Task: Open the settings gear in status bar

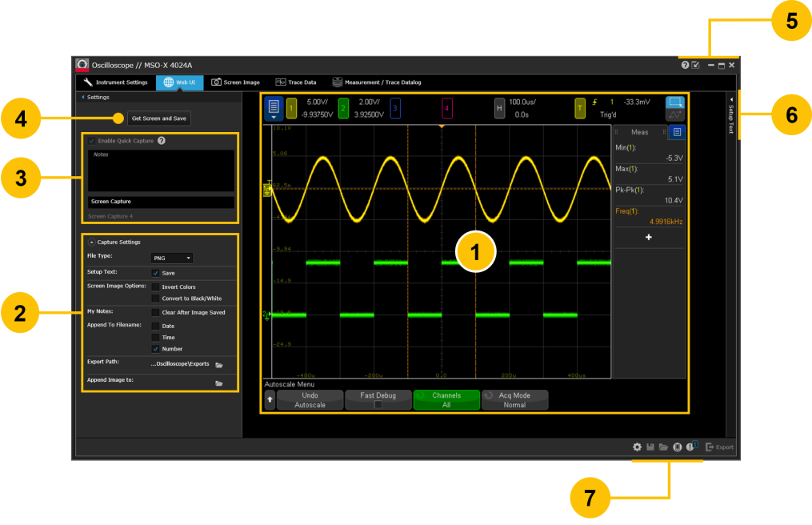Action: 637,447
